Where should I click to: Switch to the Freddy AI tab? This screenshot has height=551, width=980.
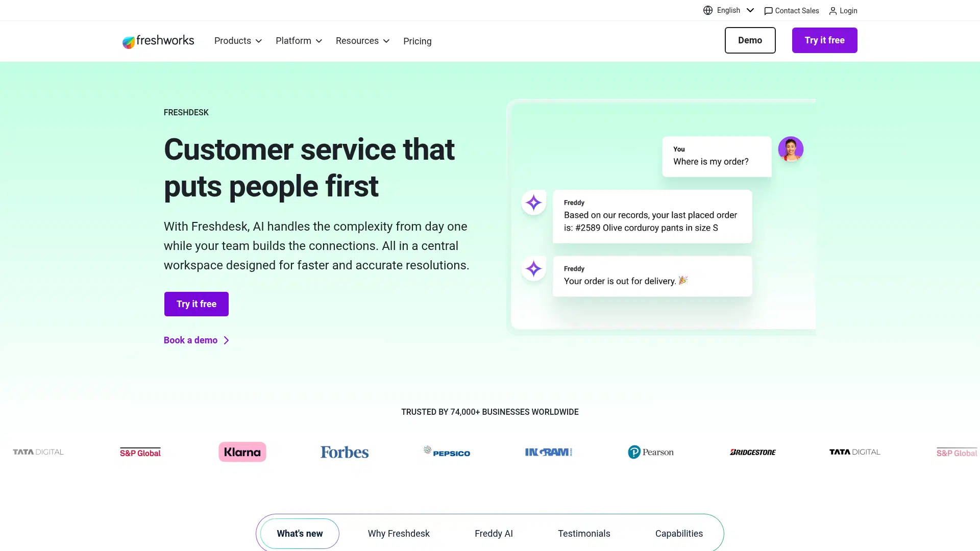pyautogui.click(x=494, y=534)
